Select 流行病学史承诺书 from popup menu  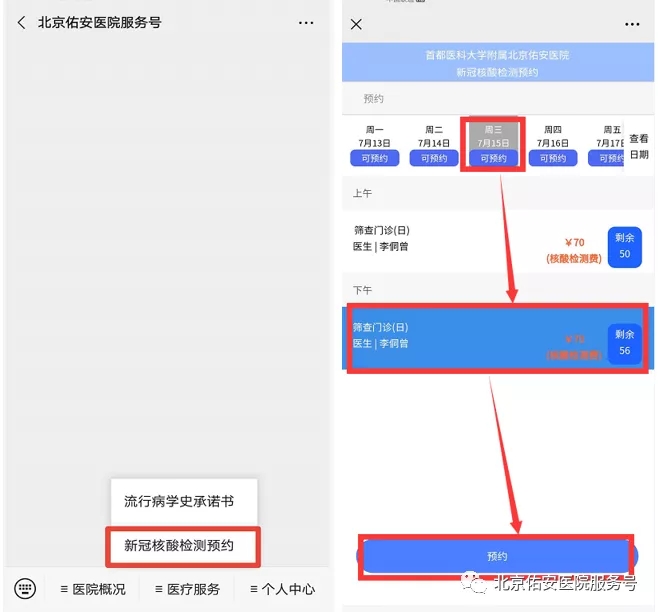pyautogui.click(x=184, y=501)
